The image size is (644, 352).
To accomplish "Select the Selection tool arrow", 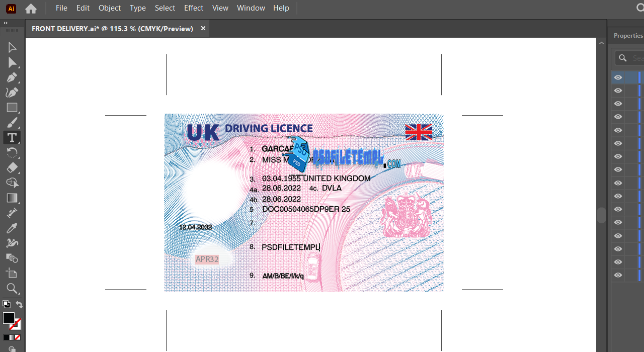I will pos(12,47).
